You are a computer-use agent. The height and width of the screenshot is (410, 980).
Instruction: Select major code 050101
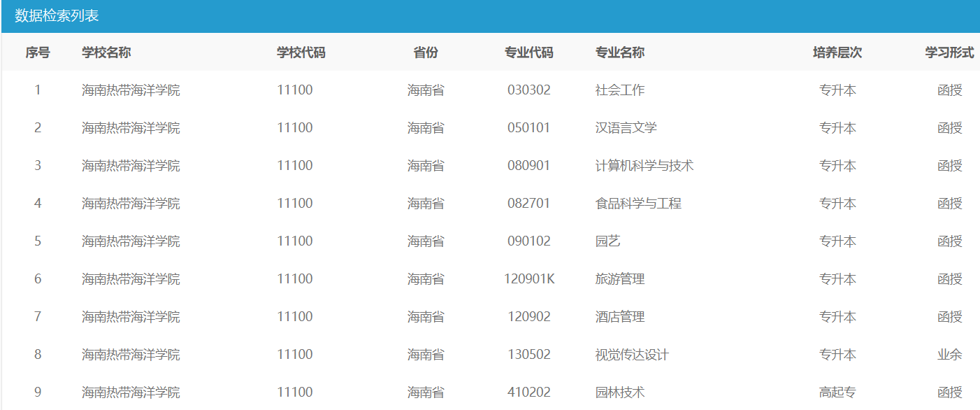[529, 128]
